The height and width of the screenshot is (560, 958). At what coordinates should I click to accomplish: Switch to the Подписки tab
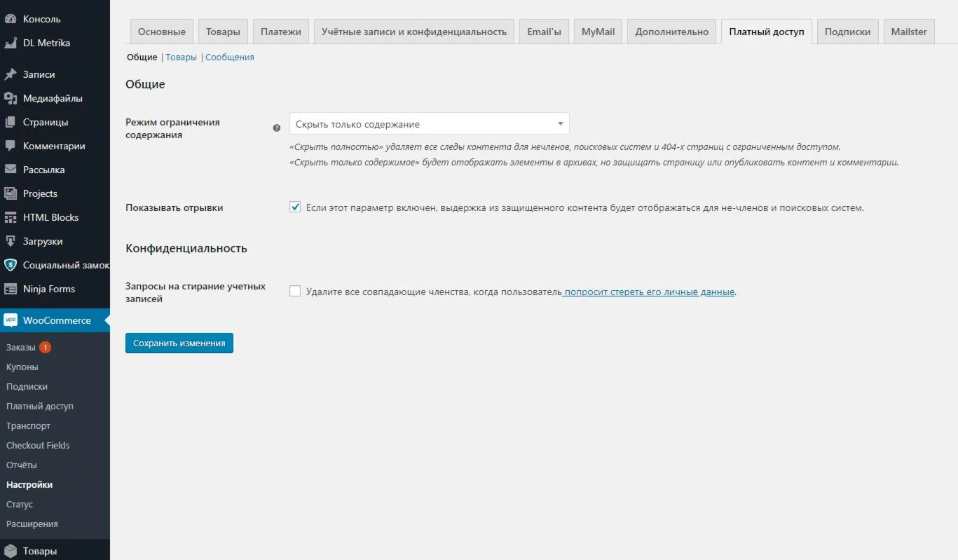point(847,32)
